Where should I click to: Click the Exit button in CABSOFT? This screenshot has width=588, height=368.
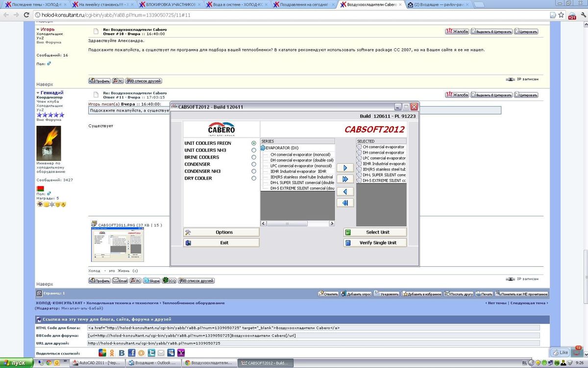221,243
